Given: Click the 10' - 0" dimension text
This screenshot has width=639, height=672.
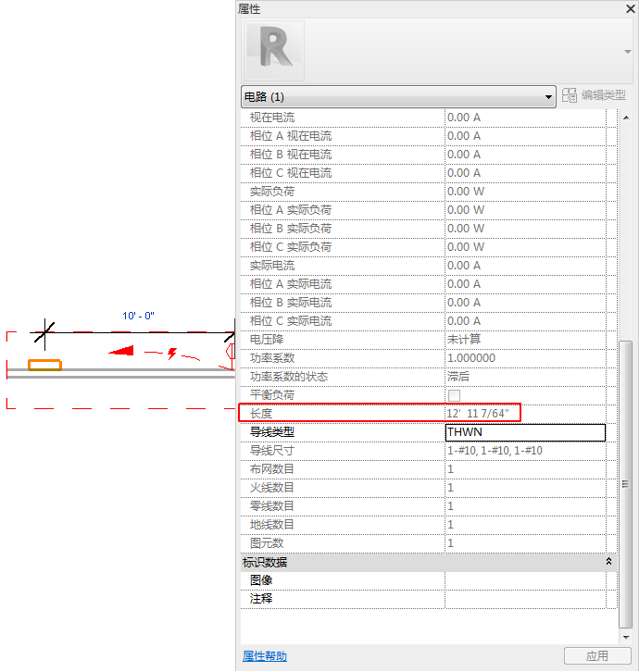Looking at the screenshot, I should (138, 316).
